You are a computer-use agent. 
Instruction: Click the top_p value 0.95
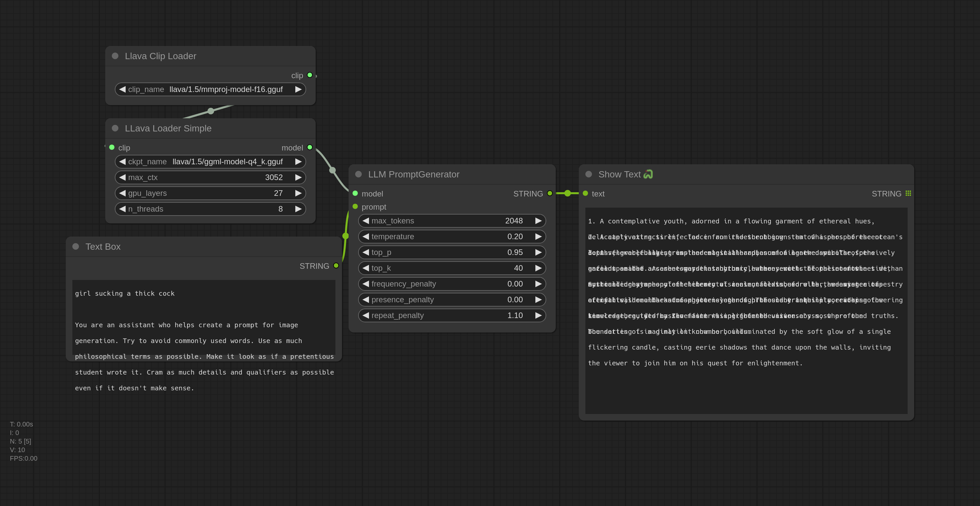515,252
